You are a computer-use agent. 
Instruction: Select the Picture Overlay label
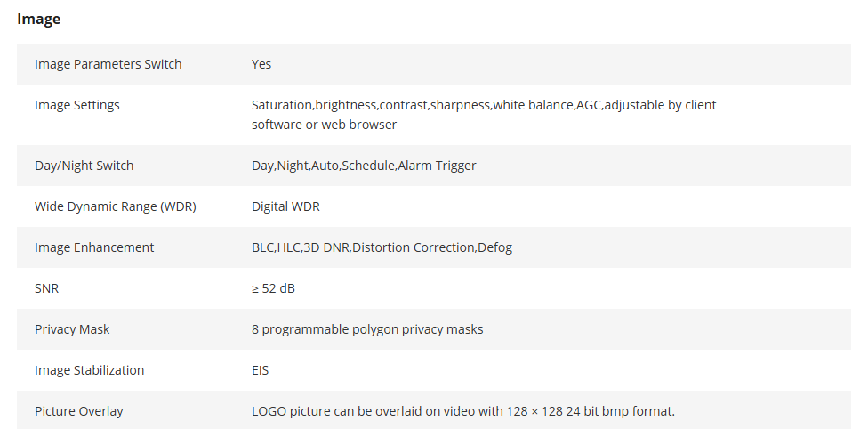point(78,411)
